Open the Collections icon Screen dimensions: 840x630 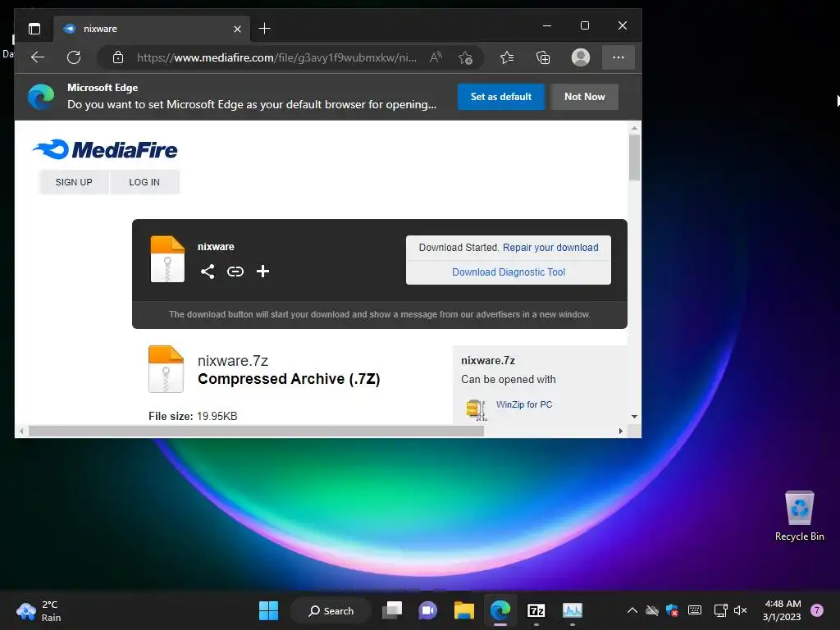coord(543,57)
